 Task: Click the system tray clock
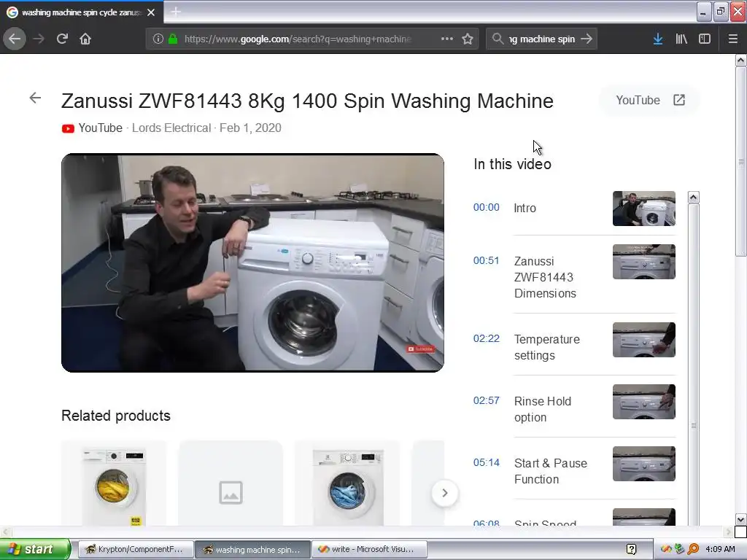[720, 549]
